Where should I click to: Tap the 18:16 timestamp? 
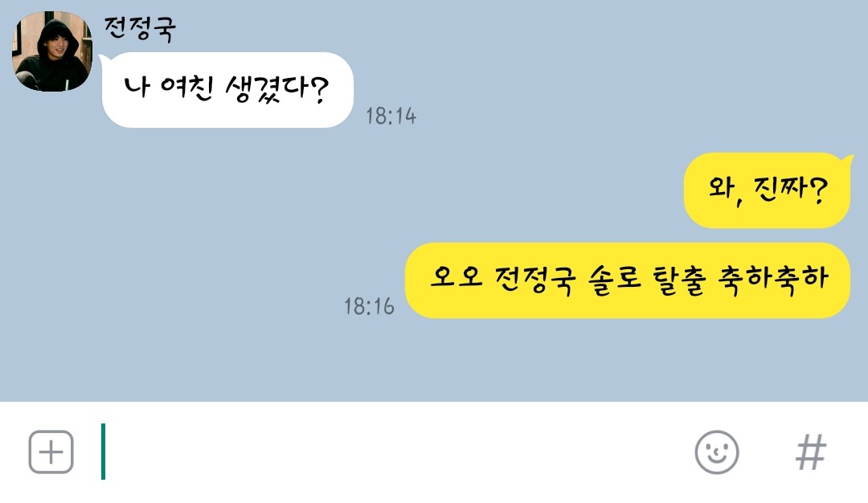(x=369, y=307)
